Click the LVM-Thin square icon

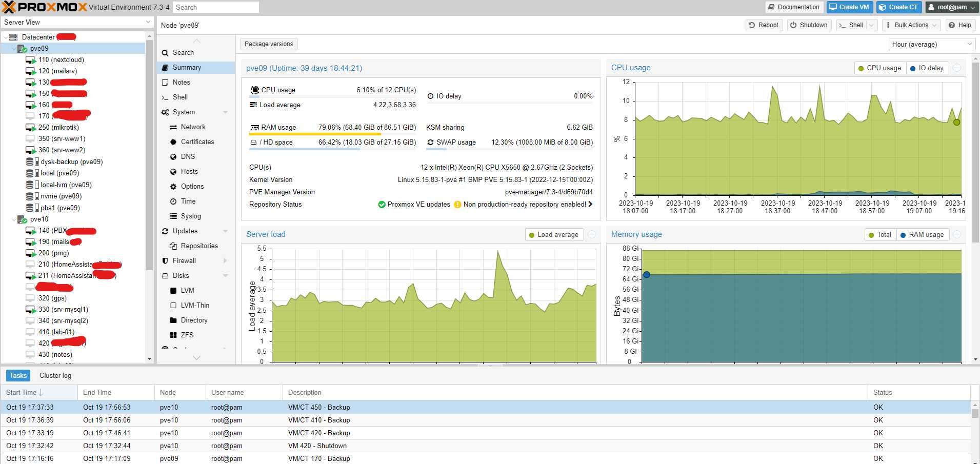click(x=173, y=306)
